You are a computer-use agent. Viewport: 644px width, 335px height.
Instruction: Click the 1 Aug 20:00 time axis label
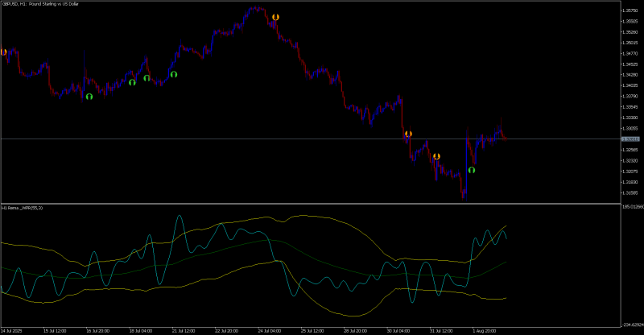(x=485, y=331)
